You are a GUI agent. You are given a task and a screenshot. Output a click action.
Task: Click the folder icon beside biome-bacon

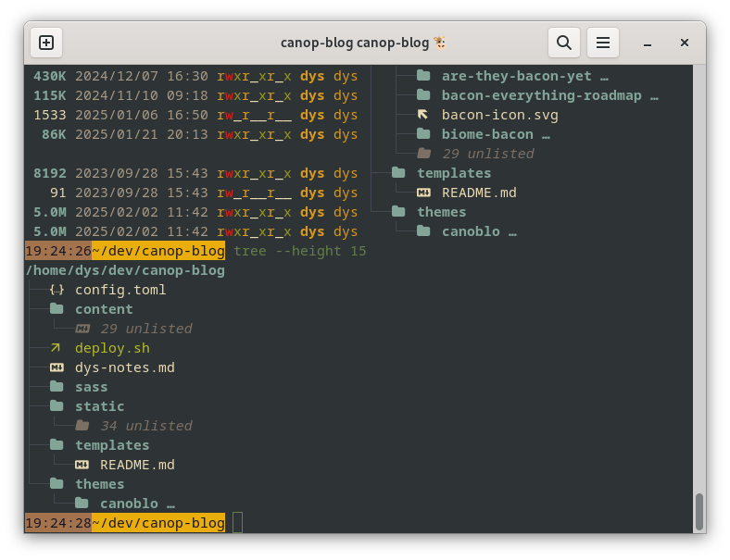pos(423,134)
